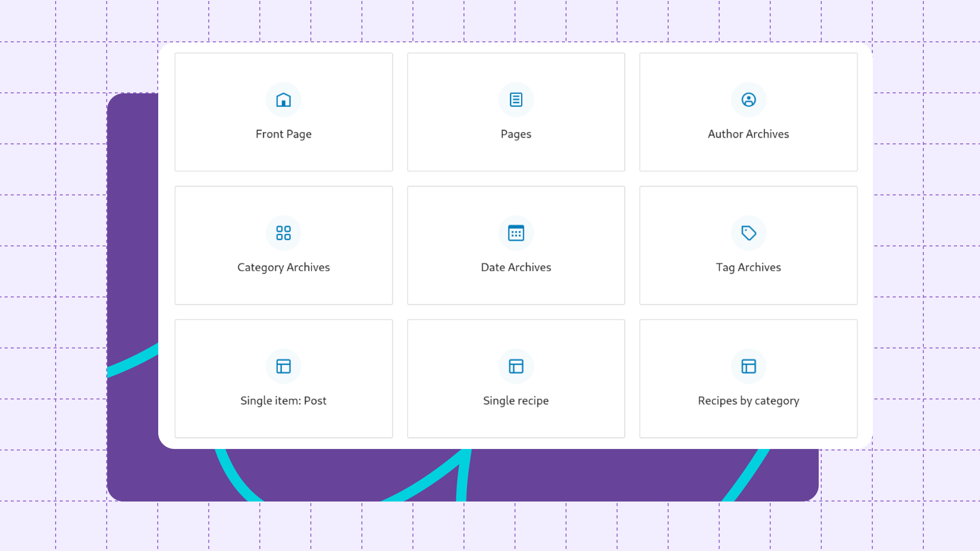Select the Single recipe template icon
The height and width of the screenshot is (551, 980).
click(x=516, y=366)
